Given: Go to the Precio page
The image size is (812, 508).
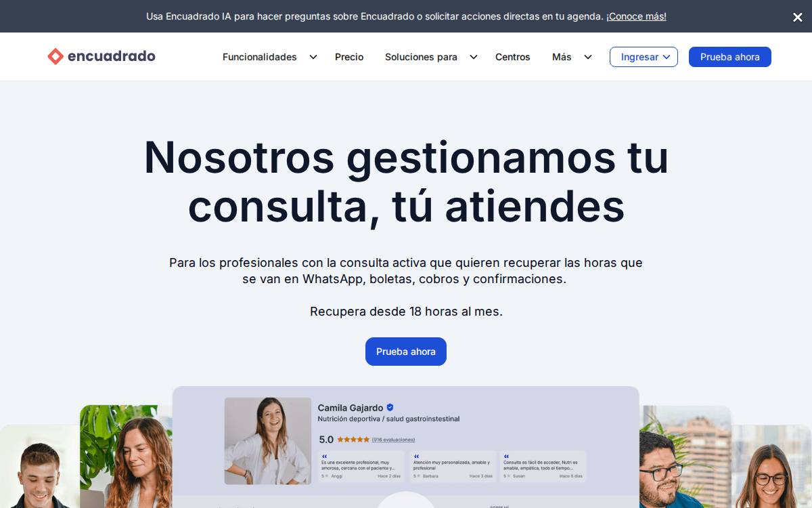Looking at the screenshot, I should tap(349, 57).
